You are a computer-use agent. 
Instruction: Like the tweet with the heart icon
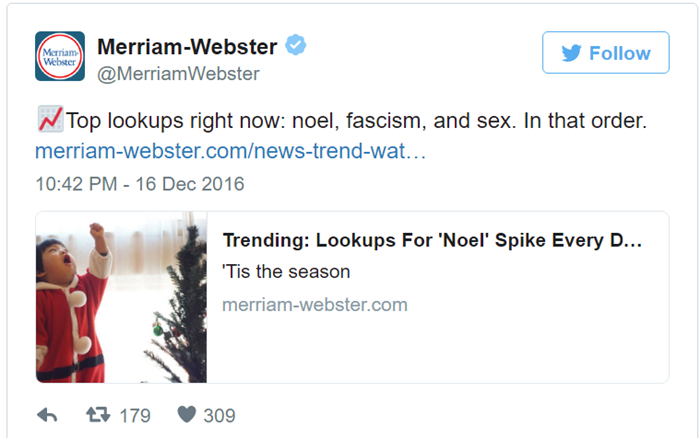tap(186, 415)
